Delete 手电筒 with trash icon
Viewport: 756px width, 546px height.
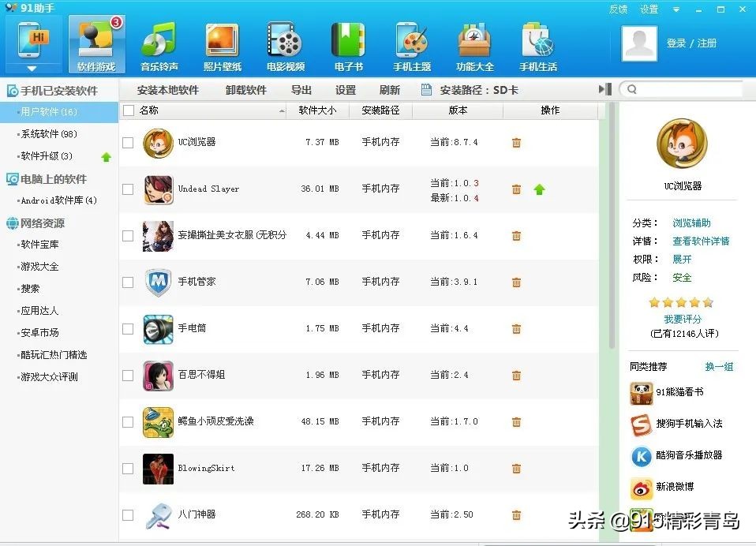click(516, 329)
